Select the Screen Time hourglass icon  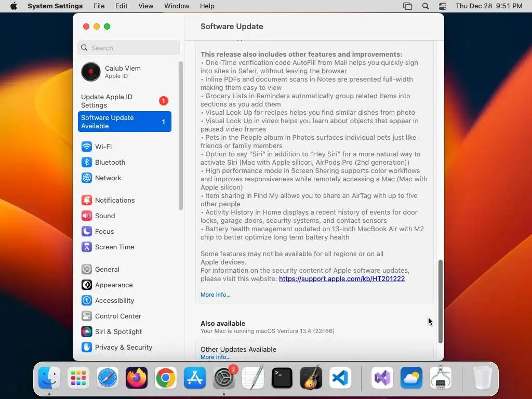tap(87, 247)
